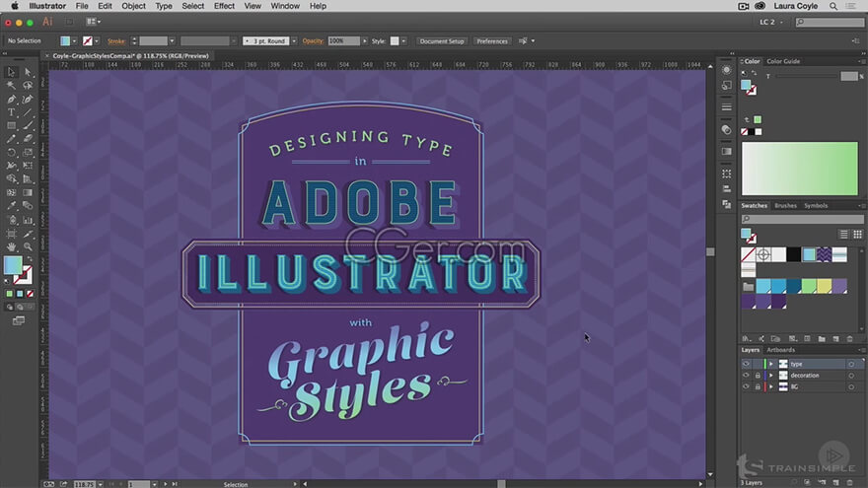Select the Direct Selection tool
Screen dimensions: 868x488
click(x=28, y=72)
